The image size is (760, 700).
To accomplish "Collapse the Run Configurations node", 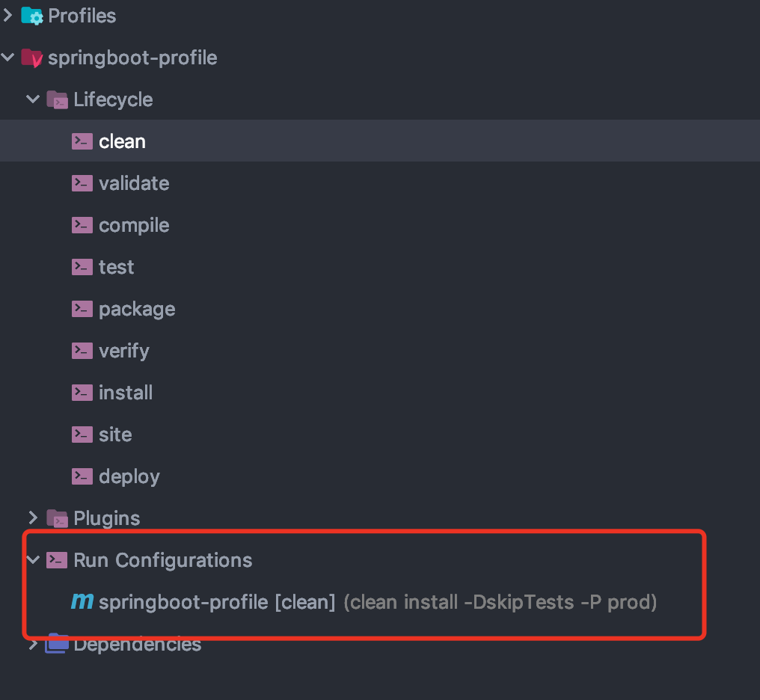I will (33, 560).
